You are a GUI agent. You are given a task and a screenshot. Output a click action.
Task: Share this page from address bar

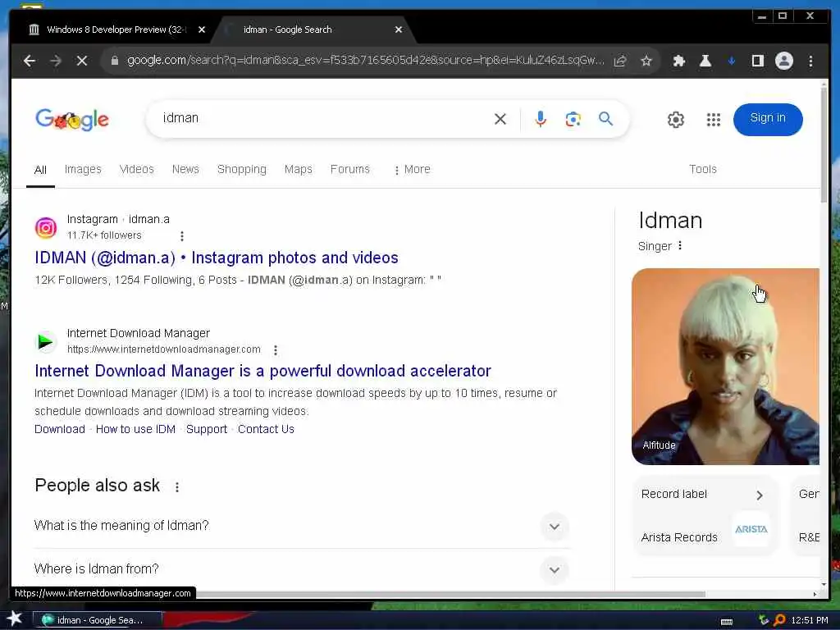[x=620, y=61]
